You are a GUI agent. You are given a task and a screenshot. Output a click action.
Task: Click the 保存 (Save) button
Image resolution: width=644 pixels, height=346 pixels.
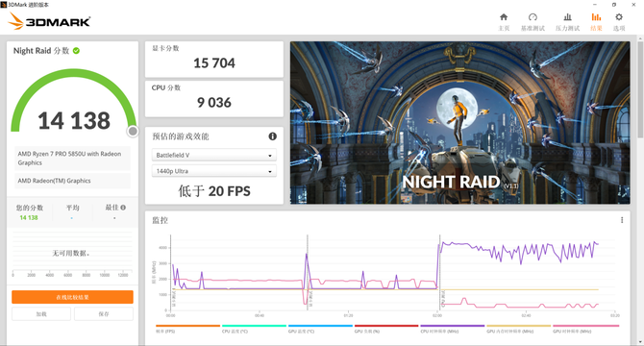[104, 314]
